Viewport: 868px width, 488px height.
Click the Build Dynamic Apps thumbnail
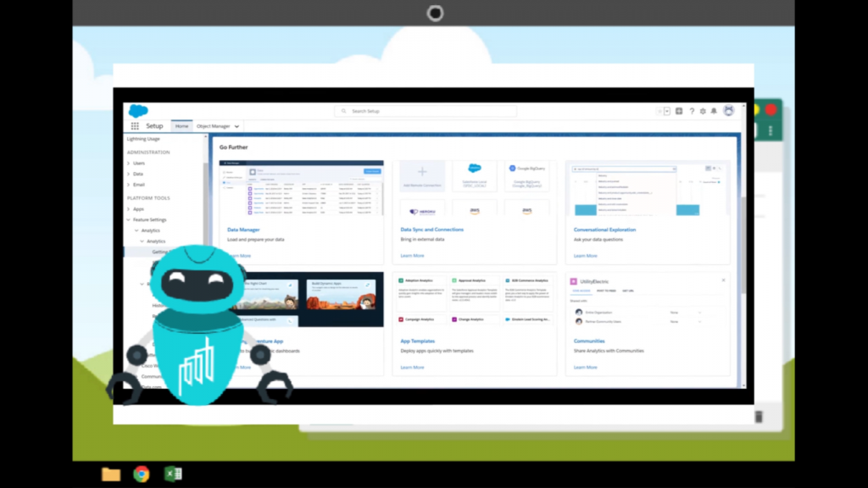[341, 294]
